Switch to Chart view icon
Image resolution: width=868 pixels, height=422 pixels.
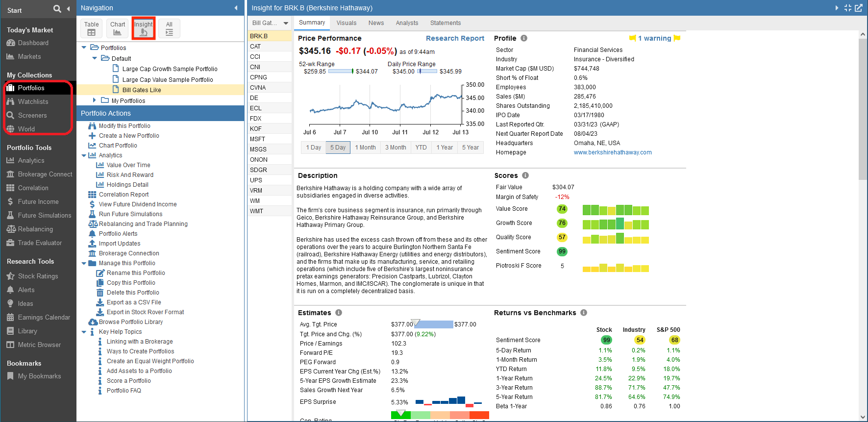click(117, 28)
